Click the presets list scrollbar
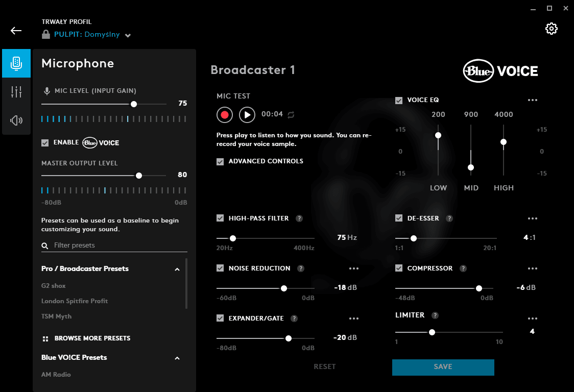This screenshot has width=574, height=392. 186,284
